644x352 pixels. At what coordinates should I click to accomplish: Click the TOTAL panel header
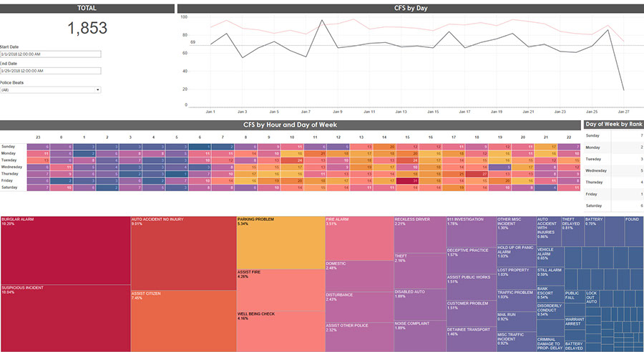87,9
